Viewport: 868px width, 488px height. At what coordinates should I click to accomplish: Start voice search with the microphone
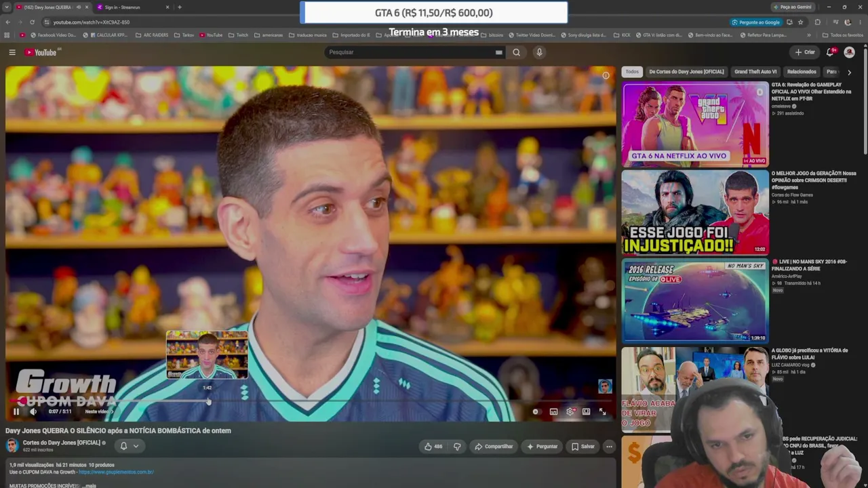539,52
